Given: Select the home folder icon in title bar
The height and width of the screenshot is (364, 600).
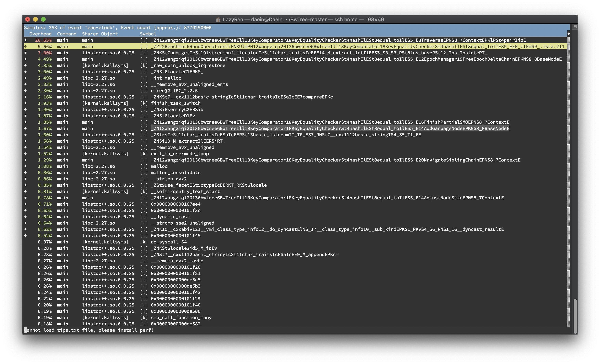Looking at the screenshot, I should tap(218, 19).
